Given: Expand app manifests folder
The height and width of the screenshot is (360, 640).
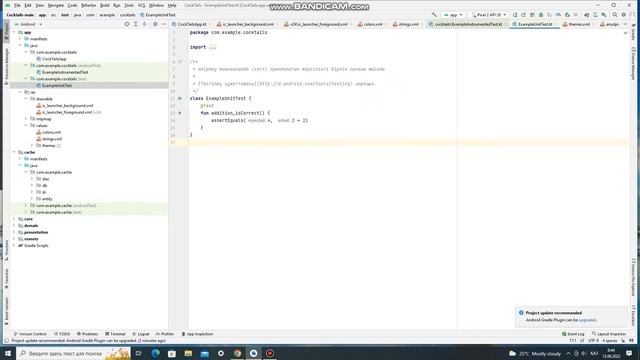Looking at the screenshot, I should tap(20, 39).
